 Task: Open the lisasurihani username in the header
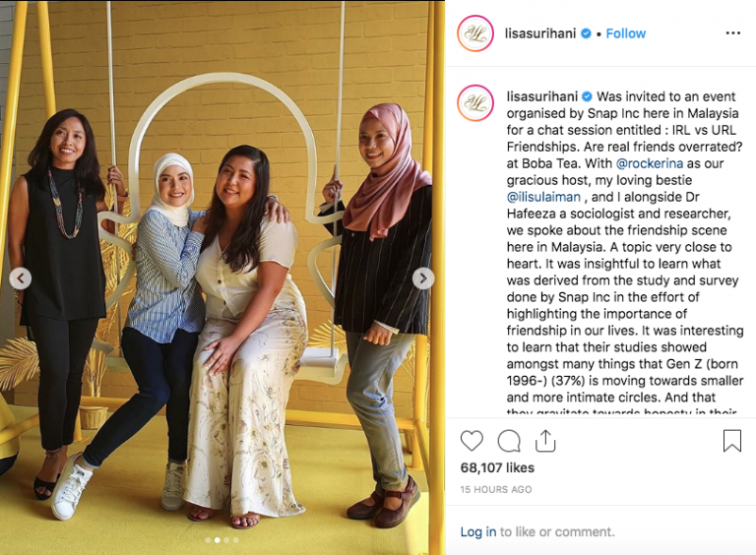(540, 33)
